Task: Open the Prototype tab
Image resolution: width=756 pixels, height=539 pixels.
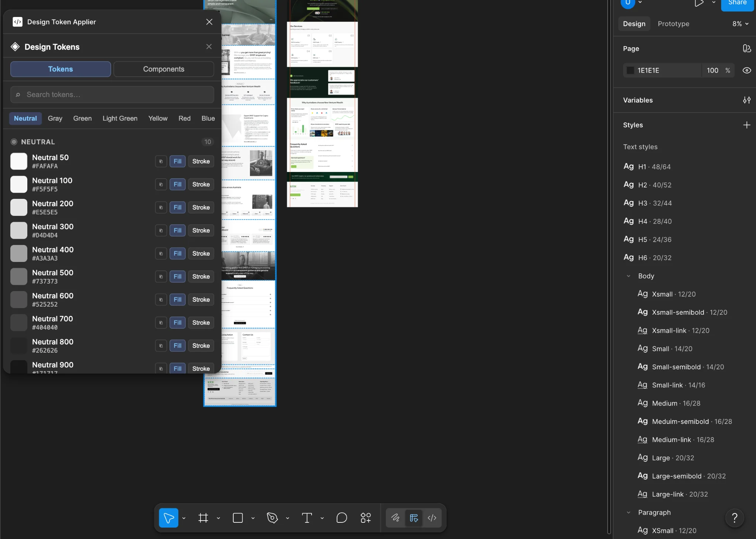Action: [x=673, y=24]
